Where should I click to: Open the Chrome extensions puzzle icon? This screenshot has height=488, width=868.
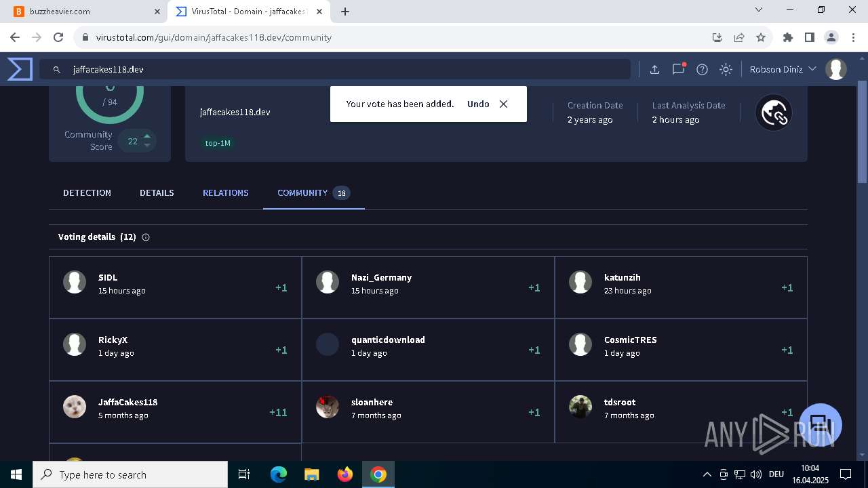tap(788, 37)
